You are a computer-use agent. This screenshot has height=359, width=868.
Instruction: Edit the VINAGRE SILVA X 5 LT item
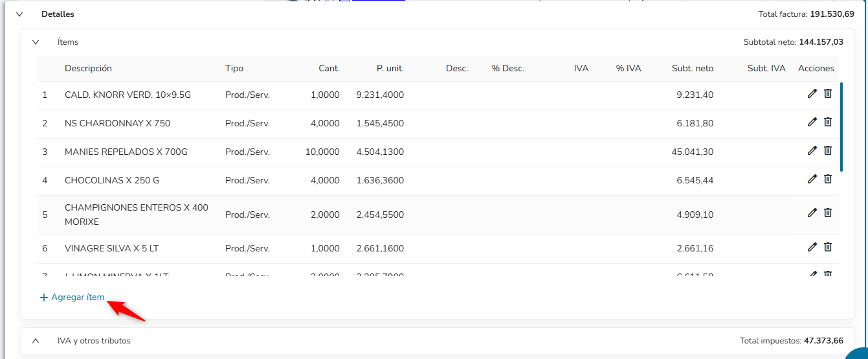tap(812, 247)
